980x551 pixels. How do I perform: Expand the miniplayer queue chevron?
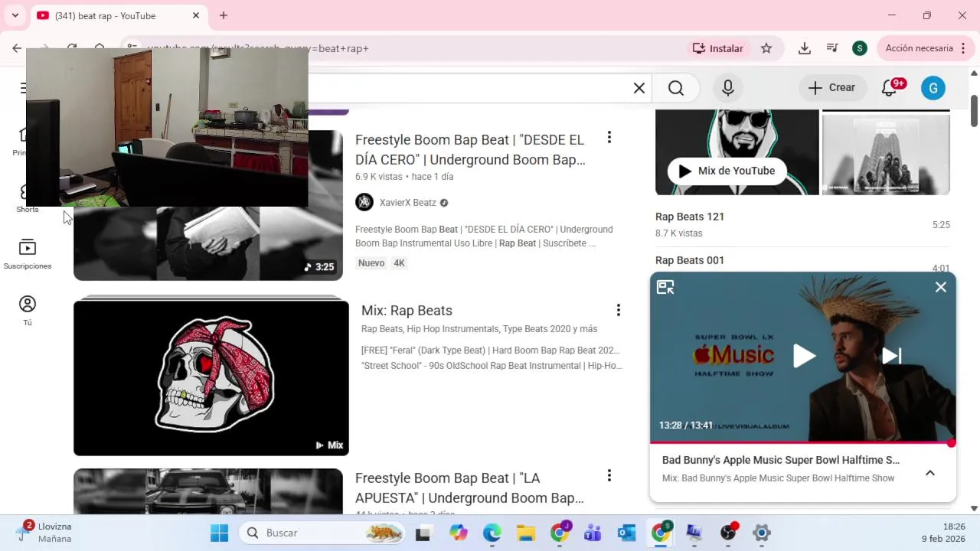930,473
